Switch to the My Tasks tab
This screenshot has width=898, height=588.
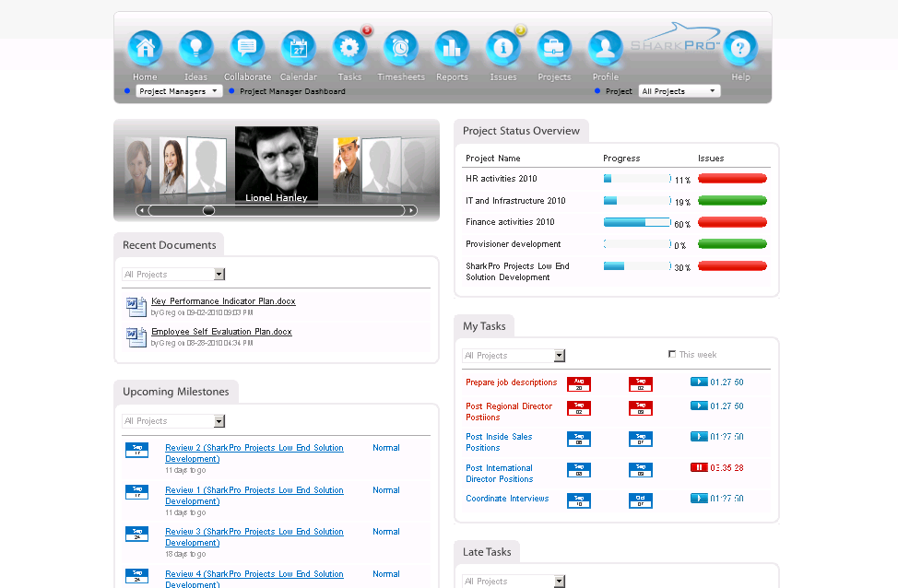tap(484, 326)
